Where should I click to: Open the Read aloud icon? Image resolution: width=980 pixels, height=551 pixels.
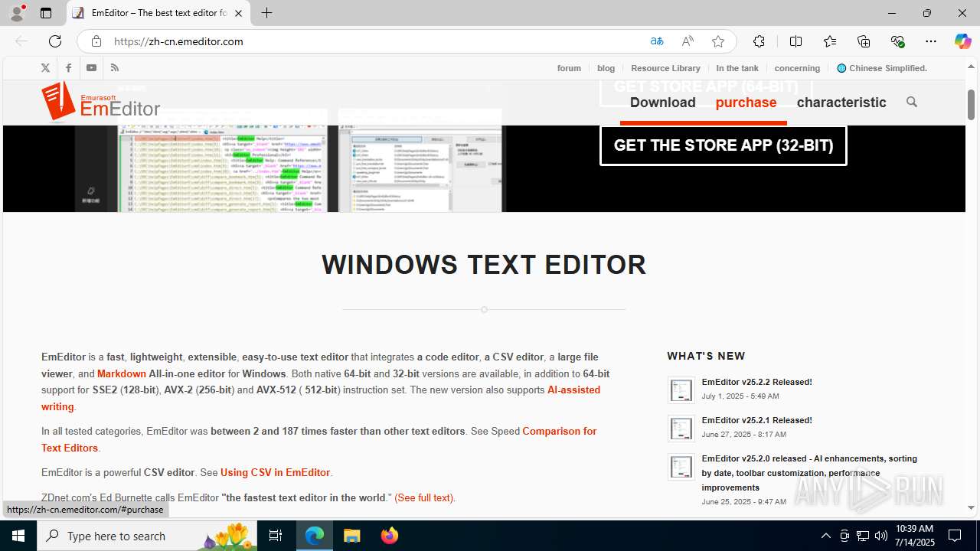pos(688,41)
